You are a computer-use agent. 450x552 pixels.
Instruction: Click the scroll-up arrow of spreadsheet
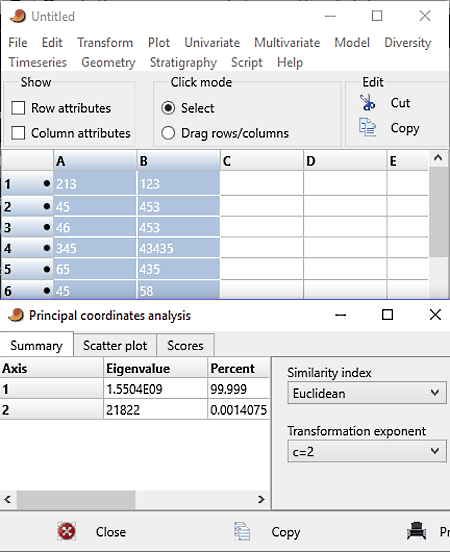pyautogui.click(x=438, y=158)
